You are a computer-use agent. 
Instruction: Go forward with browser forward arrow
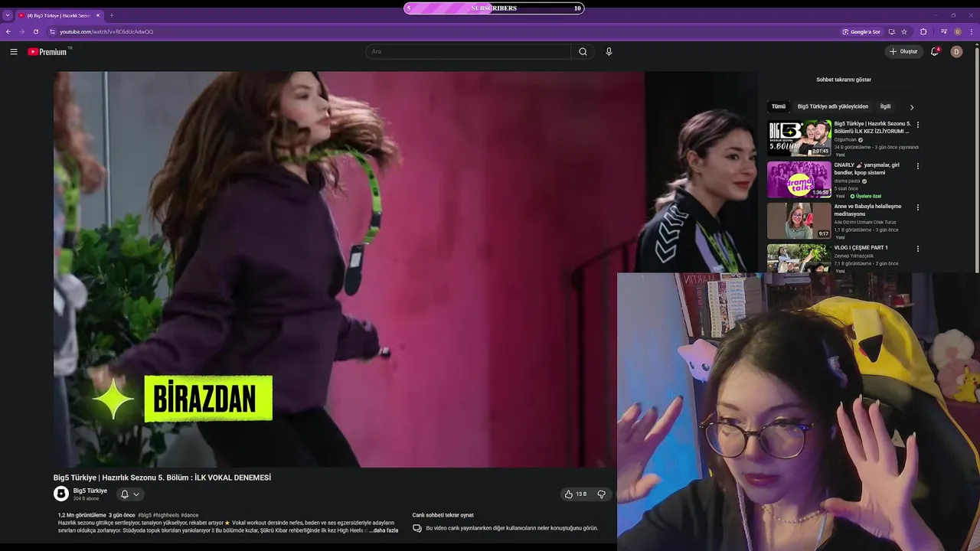[x=21, y=31]
